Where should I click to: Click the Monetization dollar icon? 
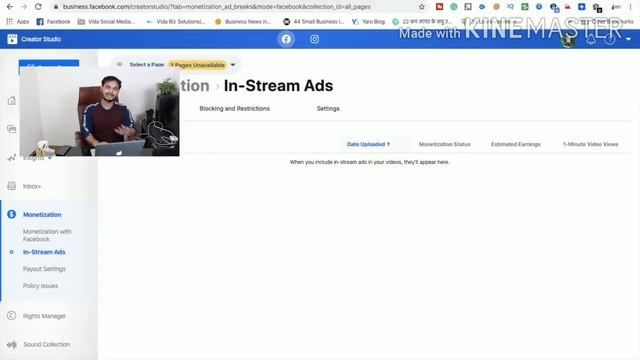pos(11,214)
